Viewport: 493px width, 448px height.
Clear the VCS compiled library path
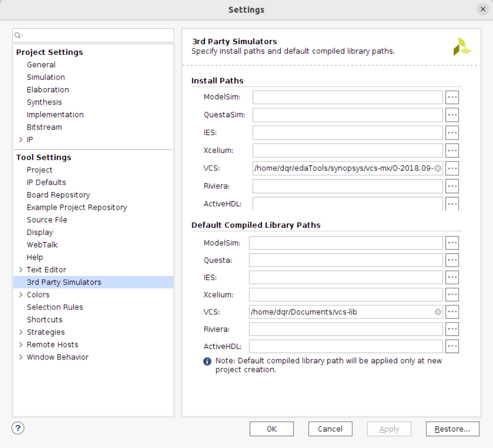coord(438,312)
